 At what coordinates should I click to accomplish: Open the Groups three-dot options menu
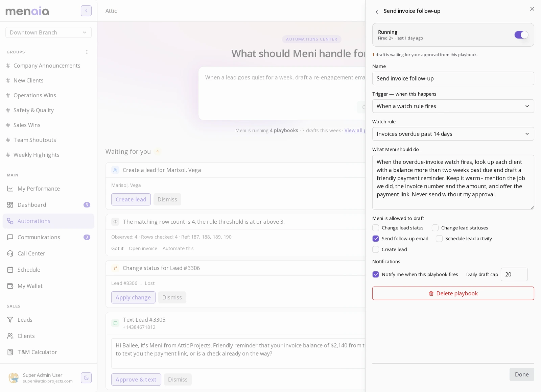[87, 52]
